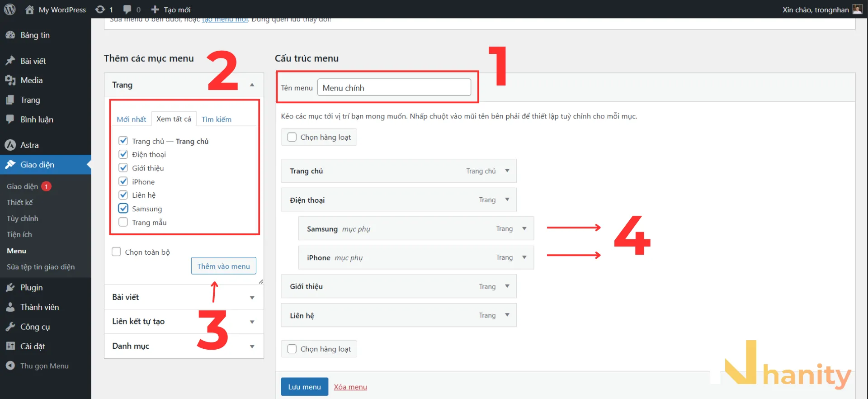Tick the top Chọn hàng loạt checkbox
The height and width of the screenshot is (399, 868).
tap(292, 137)
